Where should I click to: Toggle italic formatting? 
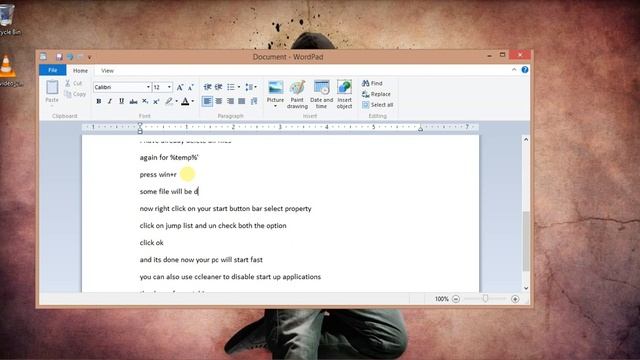click(x=110, y=101)
